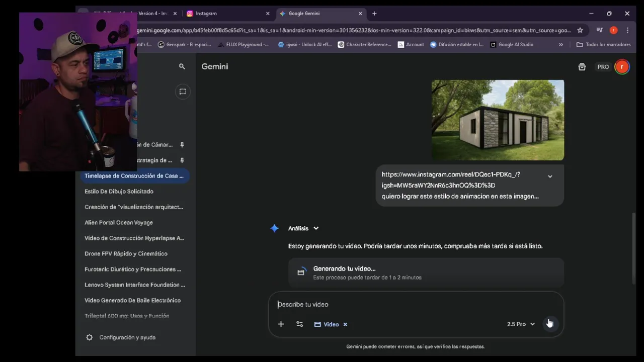Click the Chrome profile avatar in toolbar
This screenshot has width=644, height=362.
click(613, 30)
